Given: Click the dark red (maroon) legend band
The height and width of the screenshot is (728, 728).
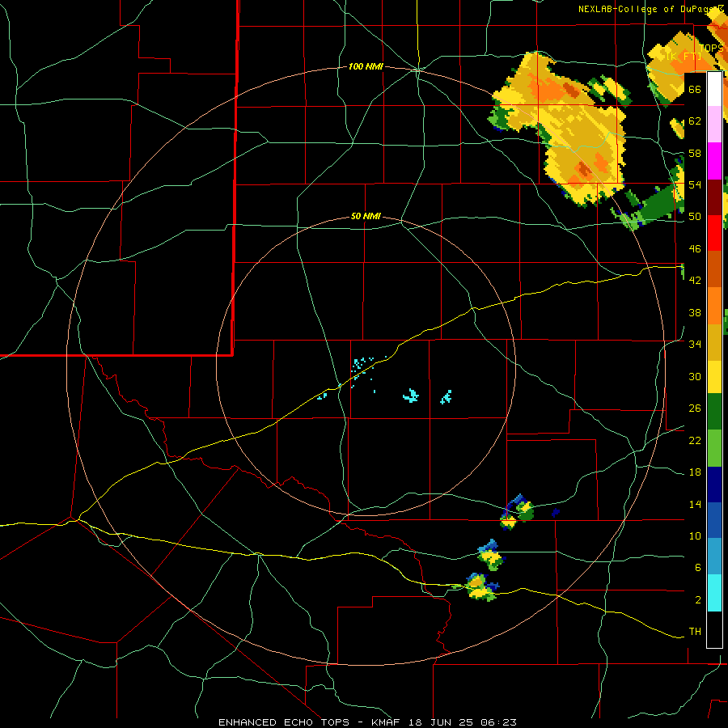Looking at the screenshot, I should click(714, 197).
